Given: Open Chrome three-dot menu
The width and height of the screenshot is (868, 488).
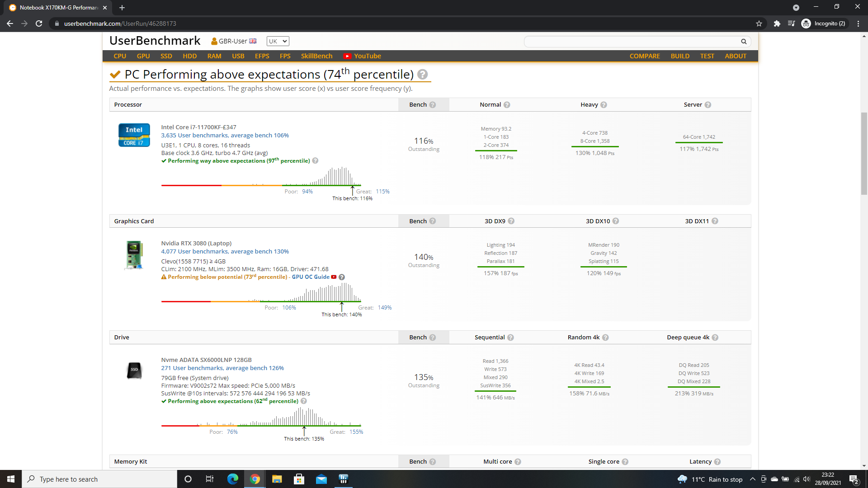Looking at the screenshot, I should click(858, 23).
